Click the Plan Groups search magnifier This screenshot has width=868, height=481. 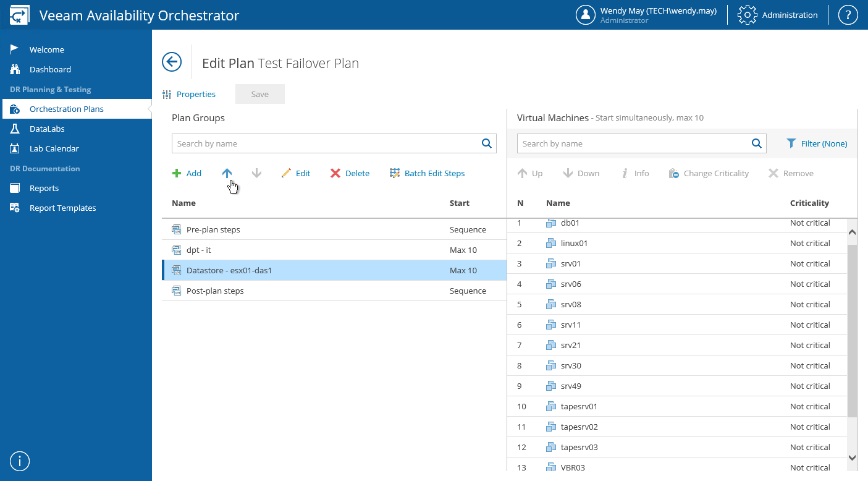click(487, 143)
